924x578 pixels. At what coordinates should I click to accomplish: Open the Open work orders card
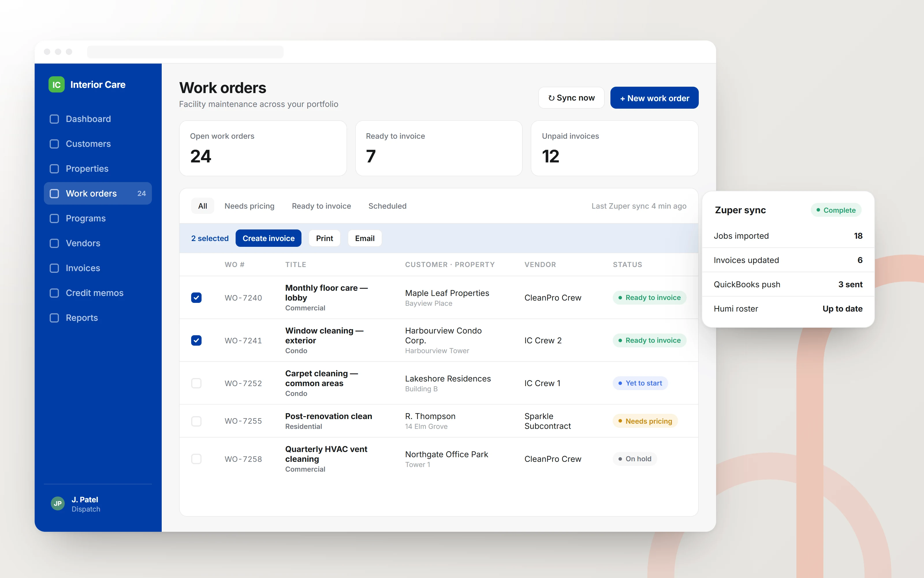[x=263, y=148]
